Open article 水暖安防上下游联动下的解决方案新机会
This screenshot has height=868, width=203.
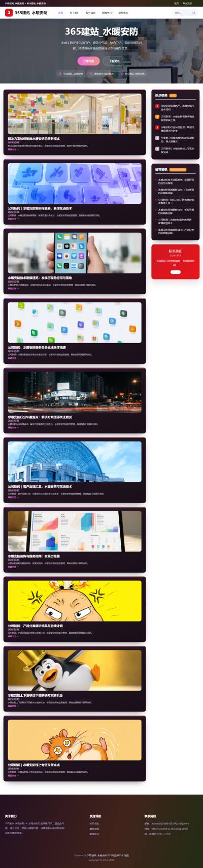pos(36,696)
